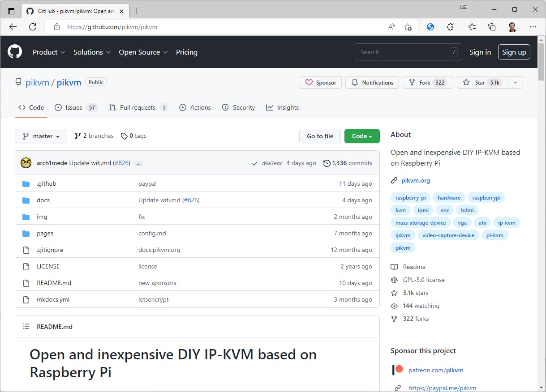This screenshot has height=392, width=546.
Task: Click the Pricing link in header
Action: [x=187, y=52]
